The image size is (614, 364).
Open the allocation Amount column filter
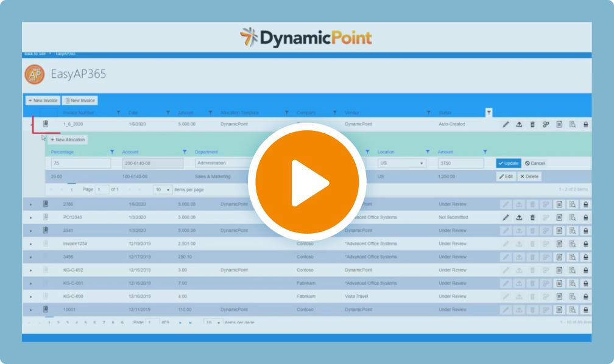[485, 152]
